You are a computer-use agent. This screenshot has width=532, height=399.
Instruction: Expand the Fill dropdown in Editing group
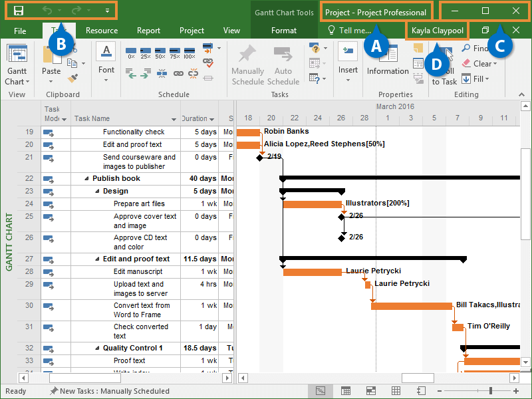click(487, 79)
